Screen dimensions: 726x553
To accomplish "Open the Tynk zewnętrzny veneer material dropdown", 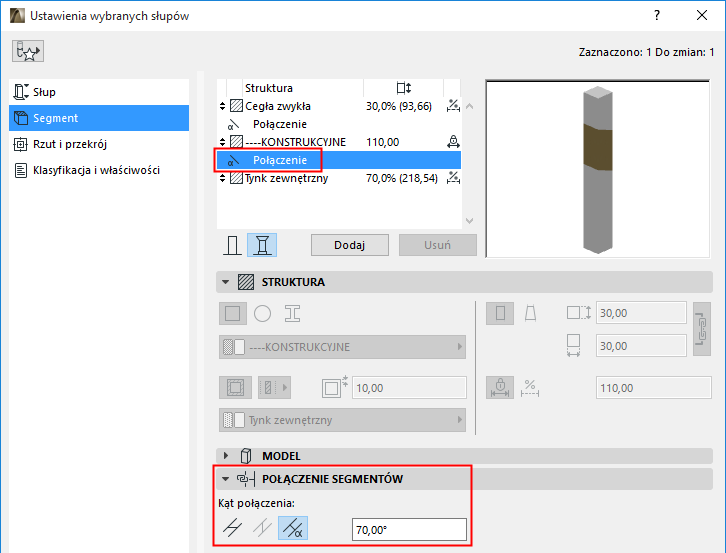I will click(342, 420).
